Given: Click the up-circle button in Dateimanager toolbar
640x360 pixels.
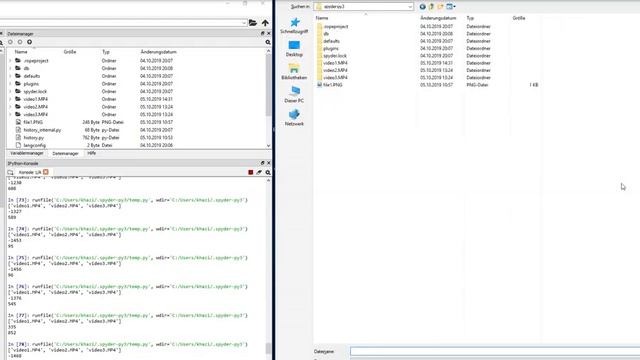Looking at the screenshot, I should click(29, 42).
